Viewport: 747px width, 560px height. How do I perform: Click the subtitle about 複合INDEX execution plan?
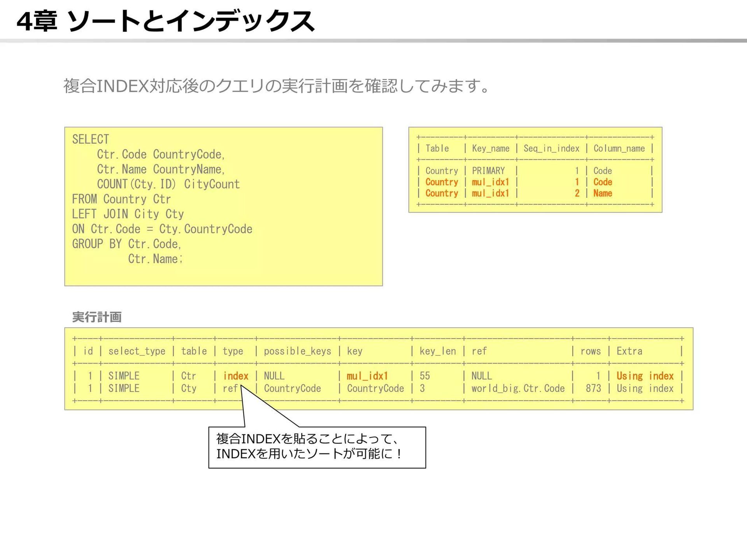[x=276, y=86]
